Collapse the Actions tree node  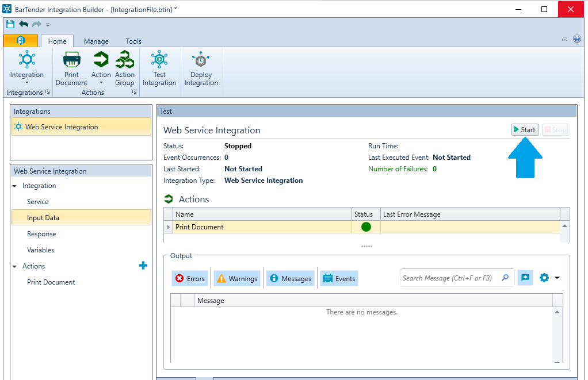coord(14,266)
